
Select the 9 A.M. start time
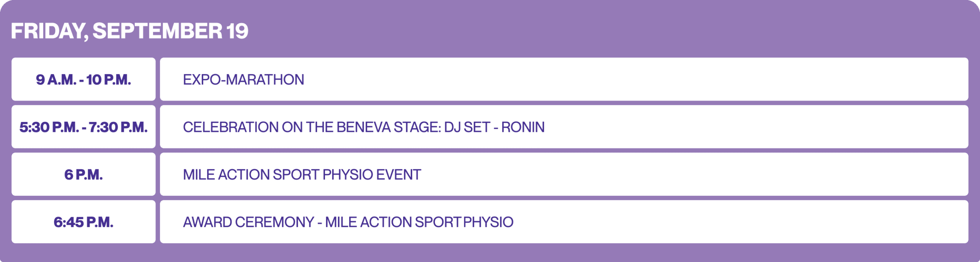pyautogui.click(x=56, y=80)
